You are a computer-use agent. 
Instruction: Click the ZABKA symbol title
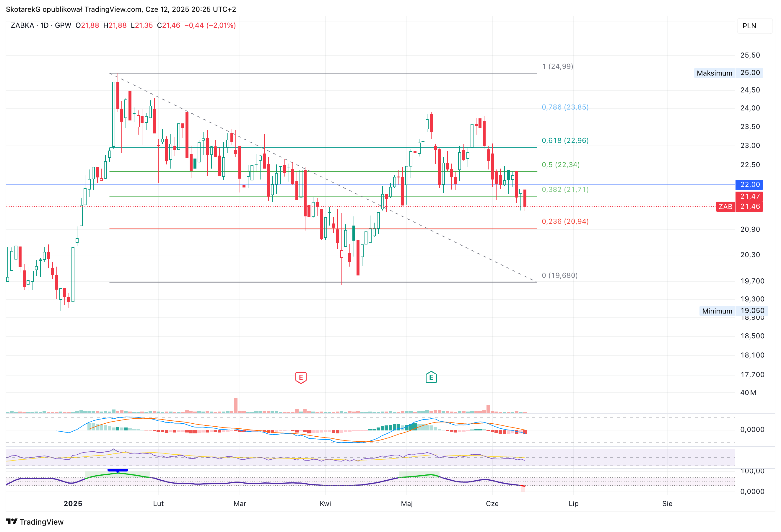(x=22, y=25)
